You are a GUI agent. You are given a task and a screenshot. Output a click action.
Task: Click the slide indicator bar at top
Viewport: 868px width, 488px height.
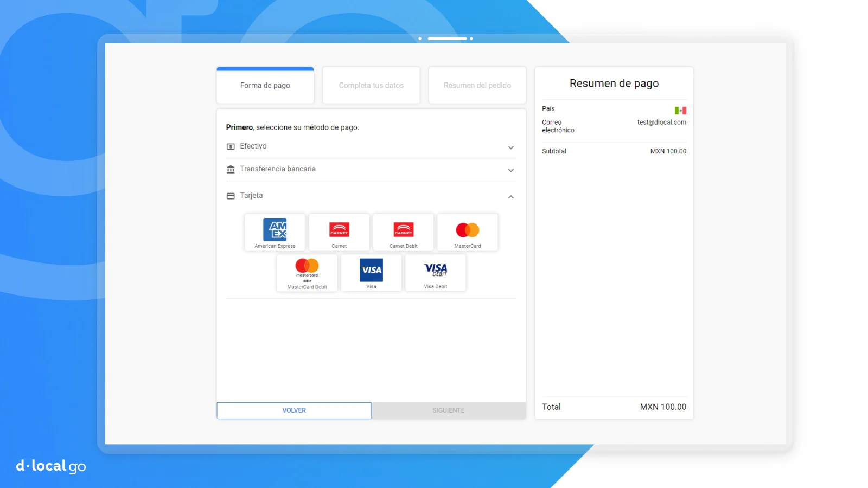(x=447, y=38)
